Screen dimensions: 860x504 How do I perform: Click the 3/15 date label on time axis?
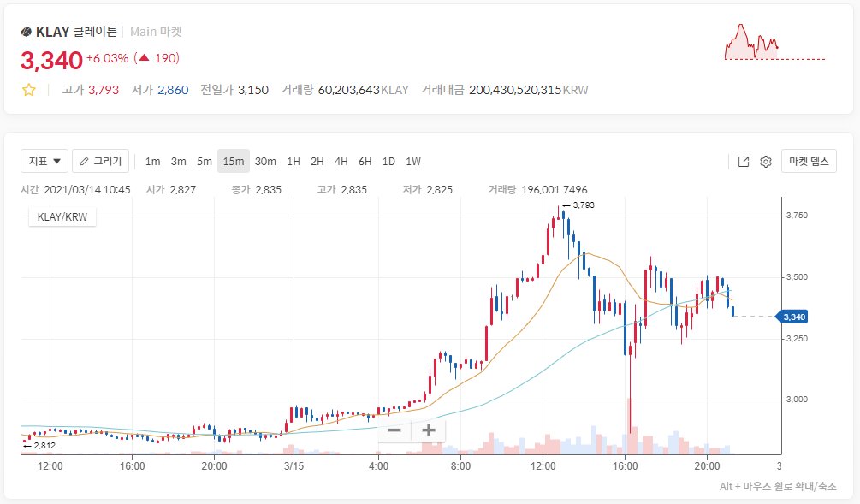point(294,466)
